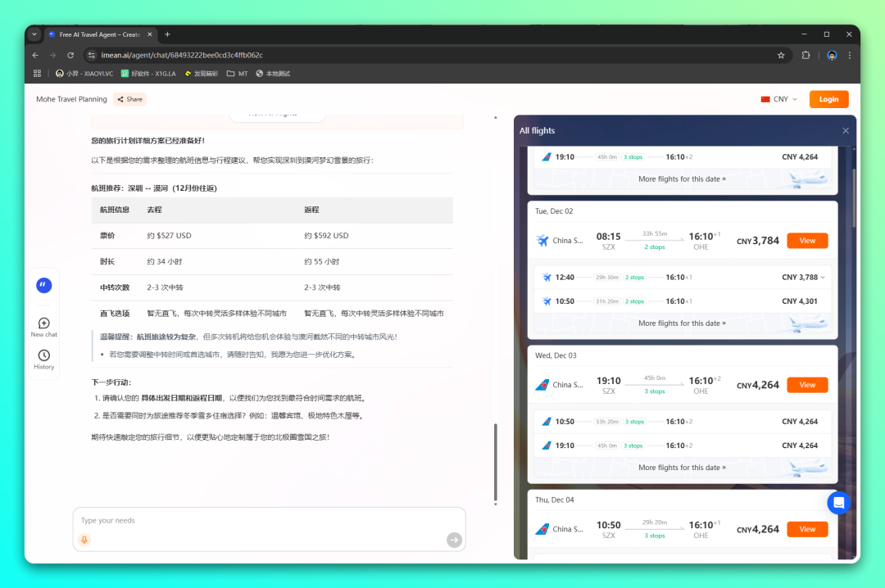Click Share next to Mohe Travel Planning
The height and width of the screenshot is (588, 885).
pyautogui.click(x=129, y=99)
